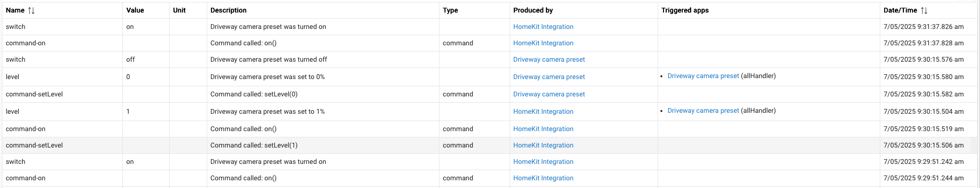This screenshot has height=188, width=980.
Task: Click the Triggered apps column header
Action: click(685, 10)
